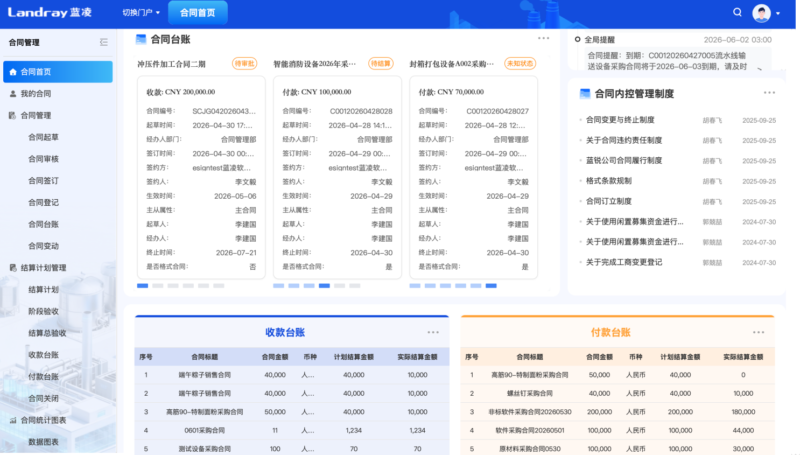This screenshot has height=455, width=800.
Task: Click the 合同内控管理制度 title icon
Action: (585, 93)
